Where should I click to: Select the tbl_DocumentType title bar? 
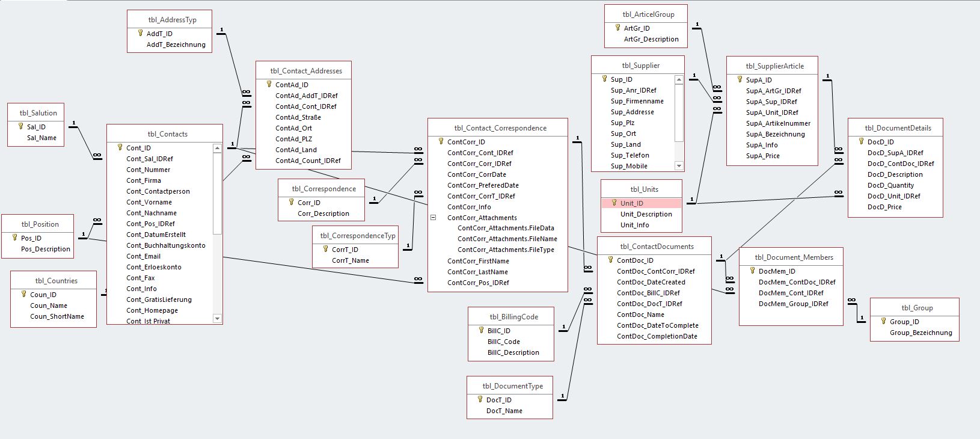(x=510, y=385)
